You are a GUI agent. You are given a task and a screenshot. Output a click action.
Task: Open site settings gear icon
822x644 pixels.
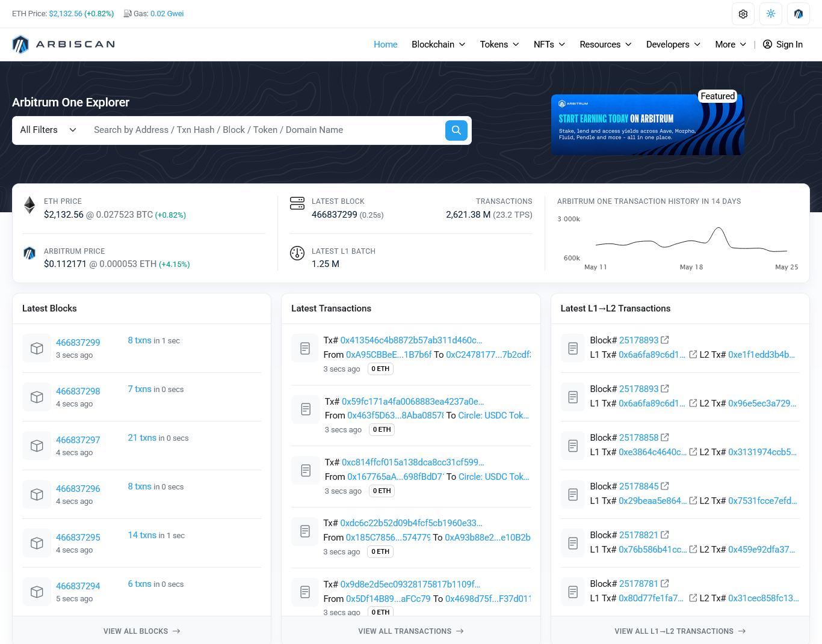[x=743, y=14]
